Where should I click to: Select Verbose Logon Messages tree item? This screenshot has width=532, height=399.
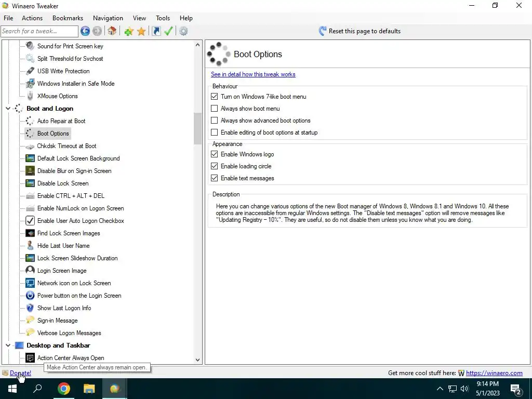69,333
